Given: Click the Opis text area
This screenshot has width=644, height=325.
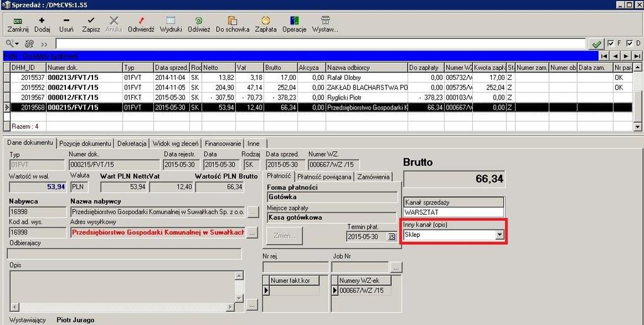Looking at the screenshot, I should coord(122,287).
